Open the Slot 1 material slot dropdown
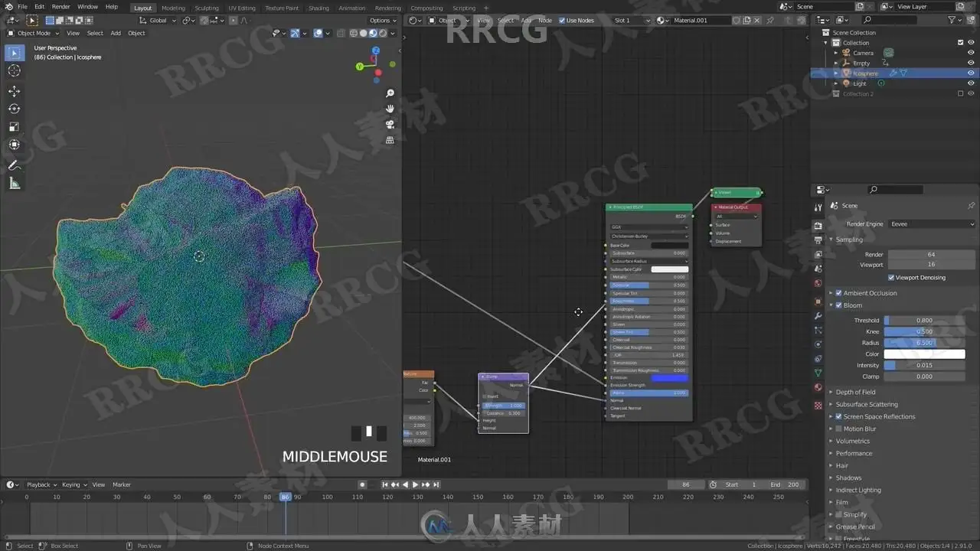 pos(632,21)
